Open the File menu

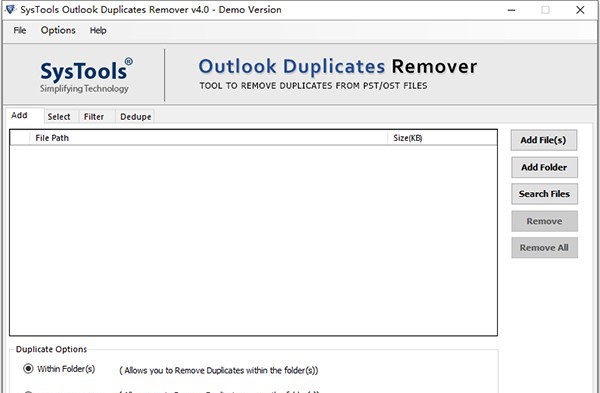(x=20, y=30)
